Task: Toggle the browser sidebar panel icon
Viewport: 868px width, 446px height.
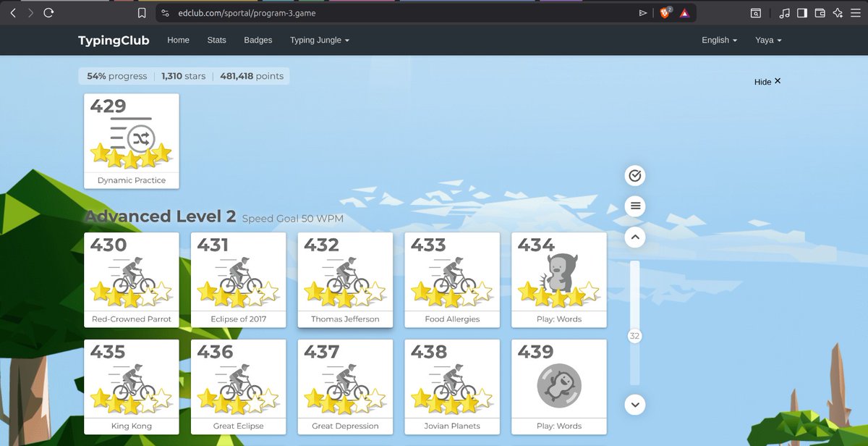Action: (802, 13)
